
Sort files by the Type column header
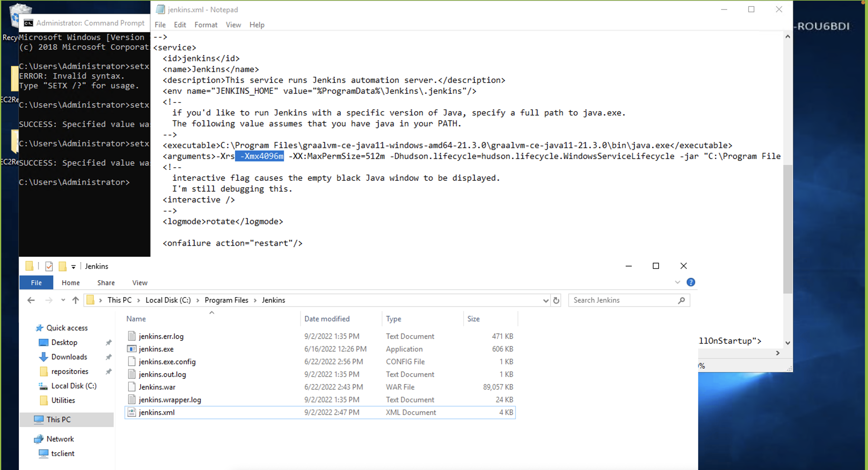coord(394,319)
